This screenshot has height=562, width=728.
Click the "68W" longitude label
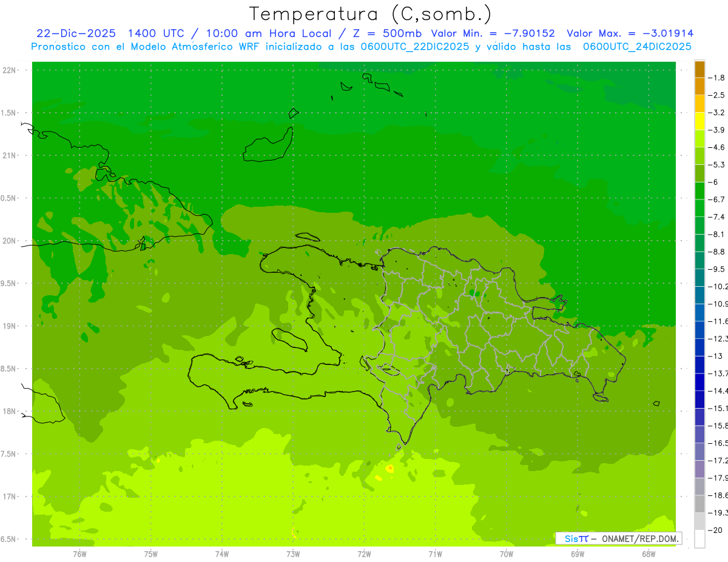tap(649, 554)
